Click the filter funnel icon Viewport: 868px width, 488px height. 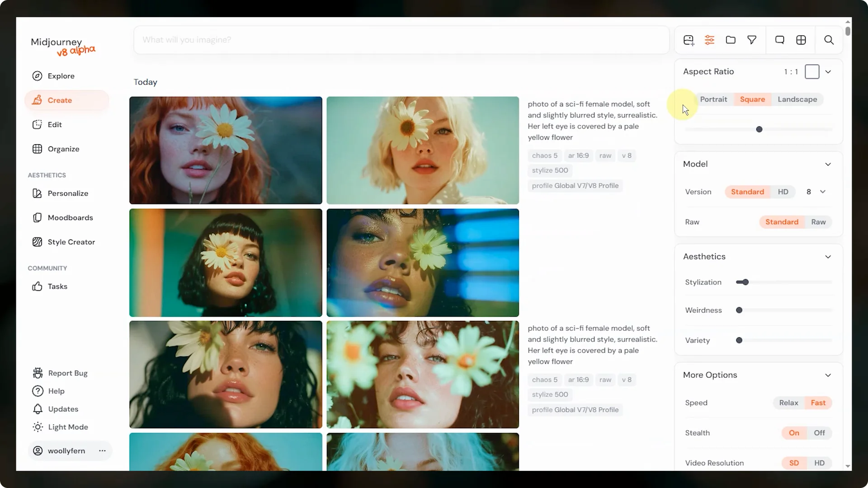pyautogui.click(x=752, y=40)
